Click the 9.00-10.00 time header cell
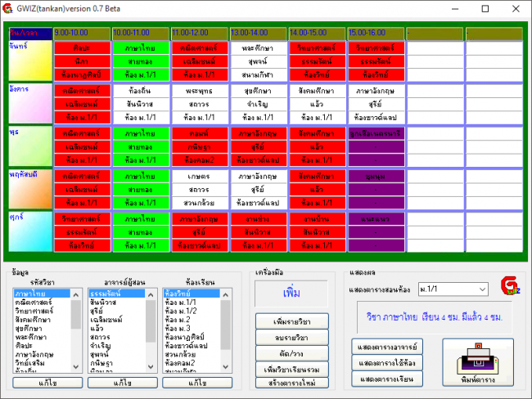Screen dimensions: 532x399 click(x=82, y=33)
